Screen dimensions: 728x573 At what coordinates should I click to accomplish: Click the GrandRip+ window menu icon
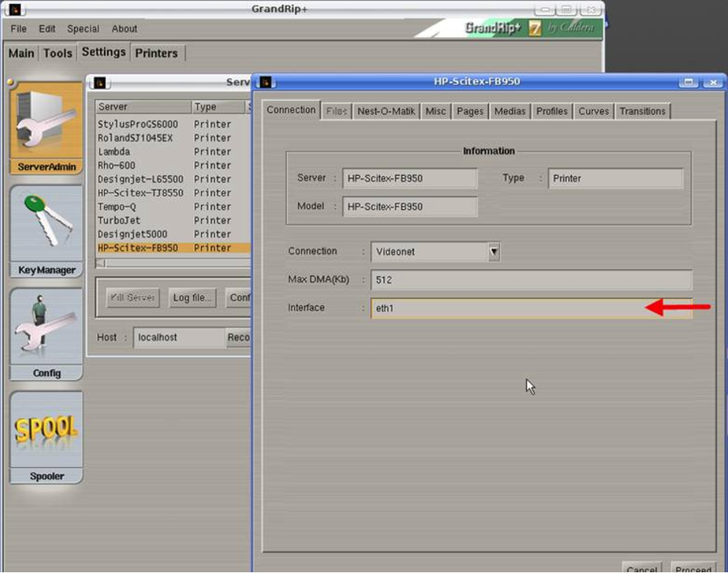(14, 9)
